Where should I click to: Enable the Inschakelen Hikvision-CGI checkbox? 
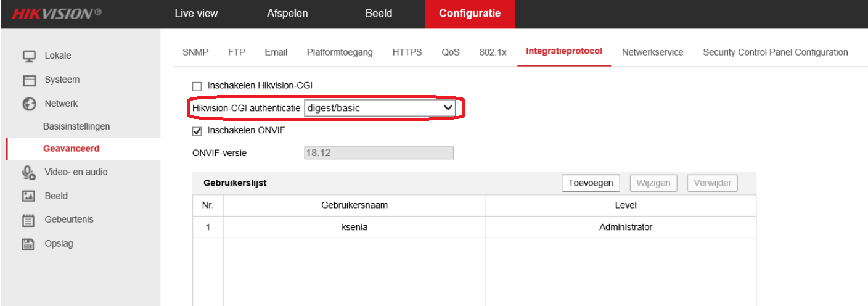point(197,86)
